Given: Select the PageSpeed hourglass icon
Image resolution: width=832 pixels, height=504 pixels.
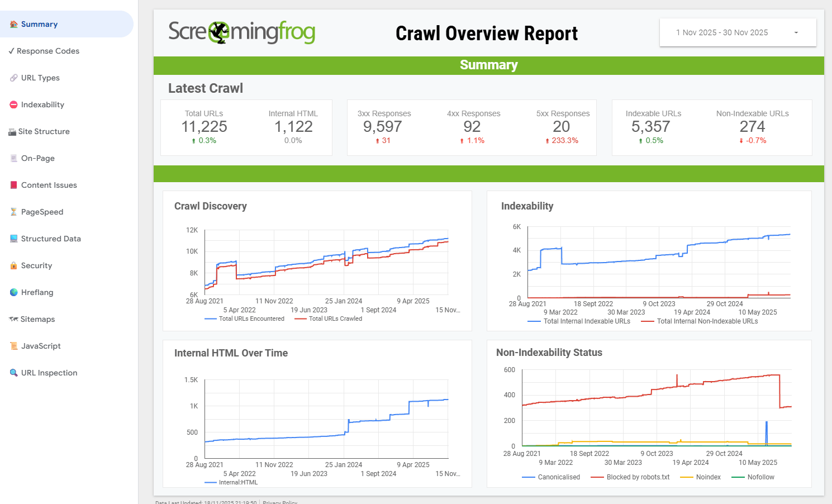Looking at the screenshot, I should (13, 212).
